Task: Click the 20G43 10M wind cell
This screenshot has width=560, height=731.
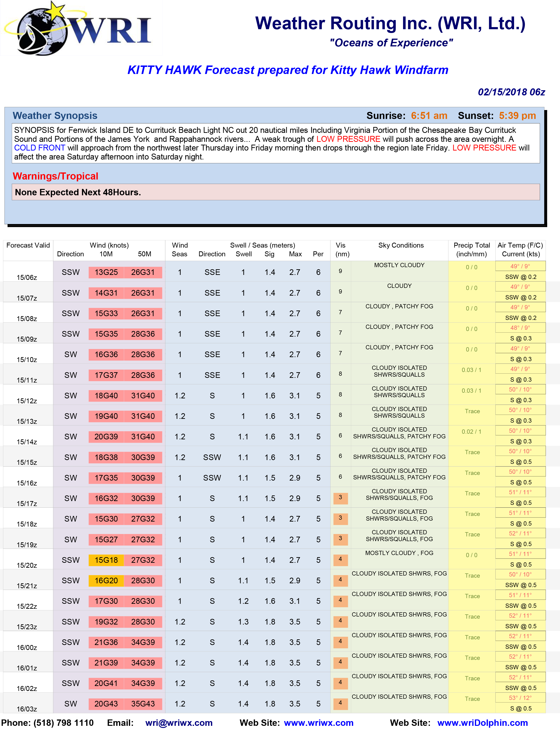Action: pyautogui.click(x=106, y=704)
